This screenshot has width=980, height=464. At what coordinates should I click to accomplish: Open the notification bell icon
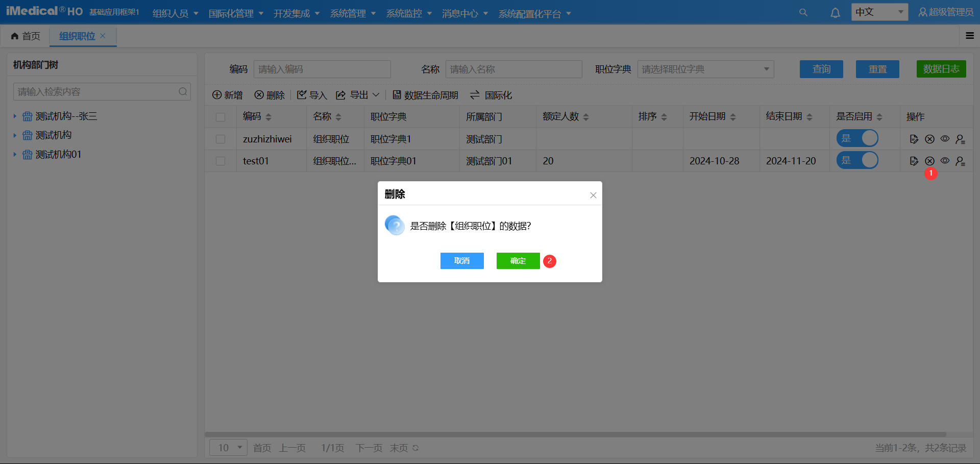pos(835,13)
